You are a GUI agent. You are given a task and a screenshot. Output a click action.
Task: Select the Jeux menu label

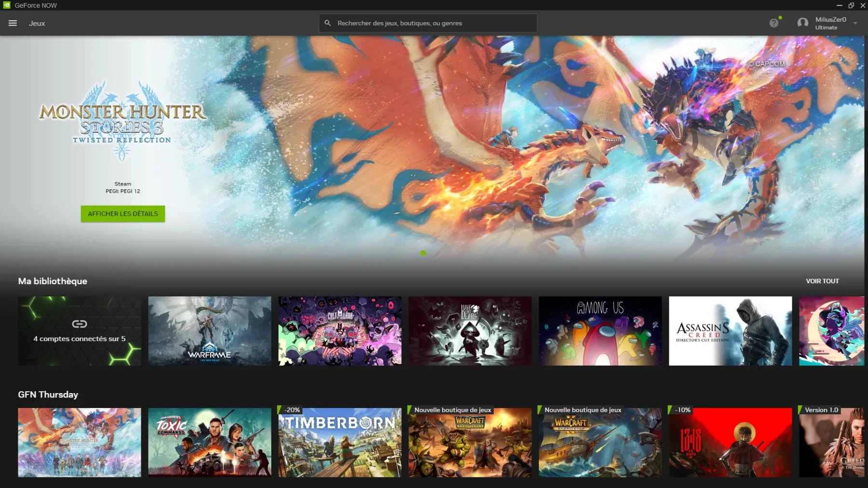(37, 23)
